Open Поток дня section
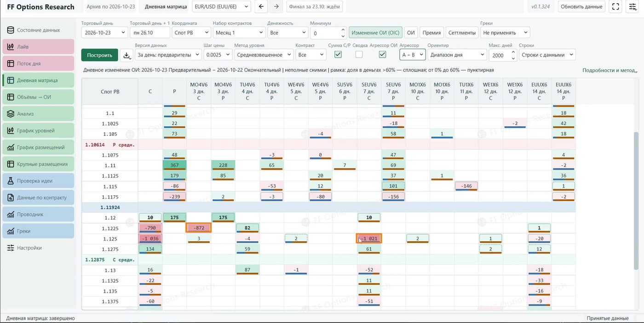Viewport: 644px width, 323px height. (38, 63)
